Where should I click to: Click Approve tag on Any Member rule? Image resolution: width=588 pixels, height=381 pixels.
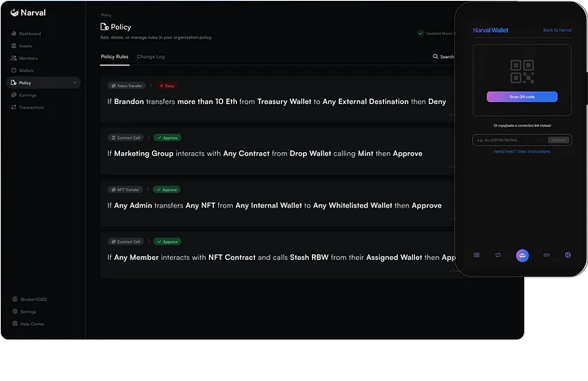(x=167, y=242)
